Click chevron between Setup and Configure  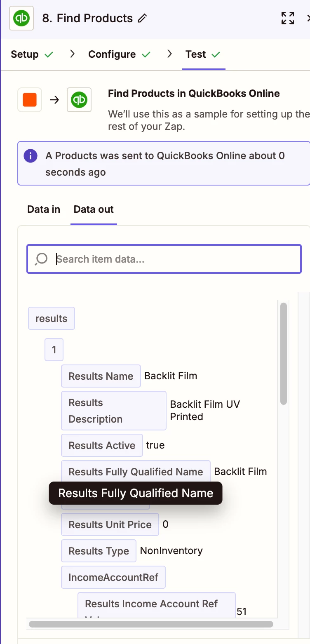pyautogui.click(x=72, y=54)
